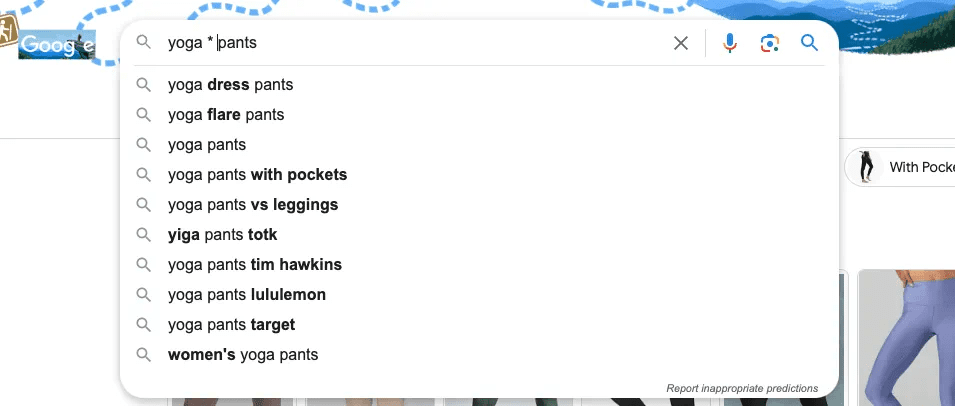The image size is (955, 406).
Task: Start voice search with microphone icon
Action: point(730,43)
